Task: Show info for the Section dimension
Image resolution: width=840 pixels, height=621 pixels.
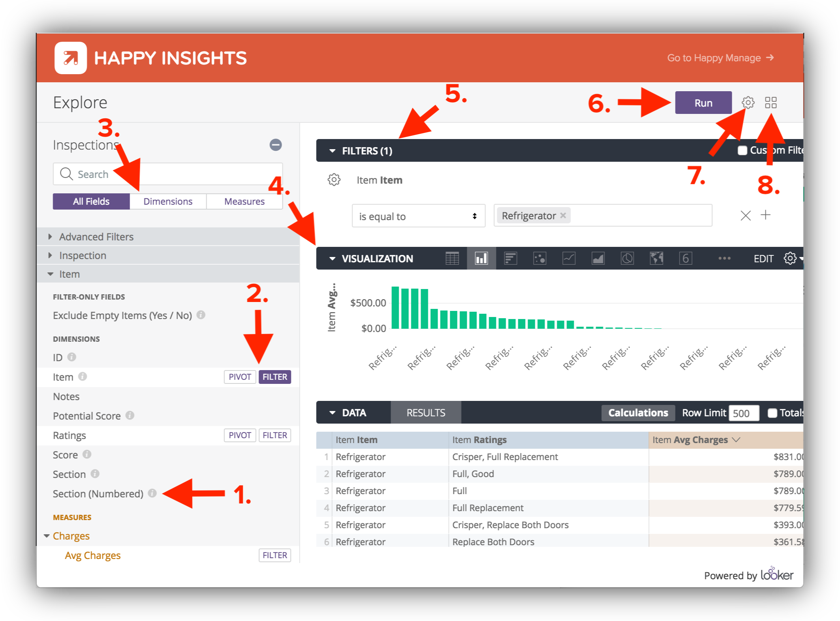Action: (95, 473)
